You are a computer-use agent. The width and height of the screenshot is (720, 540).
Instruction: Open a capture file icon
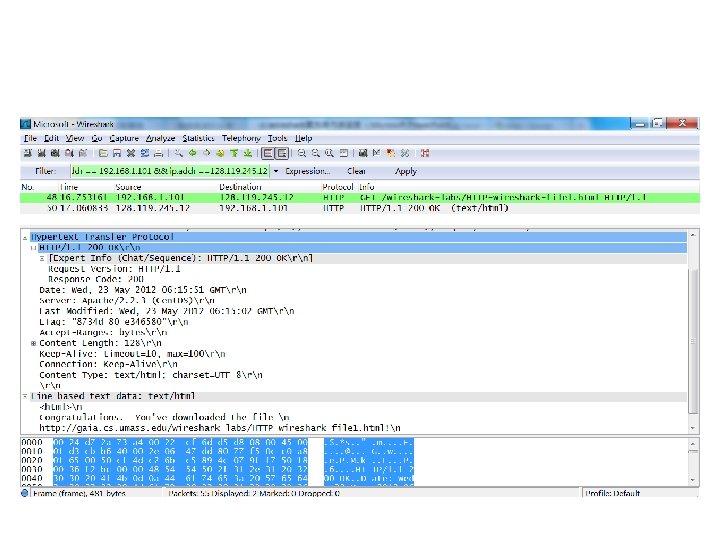(103, 153)
